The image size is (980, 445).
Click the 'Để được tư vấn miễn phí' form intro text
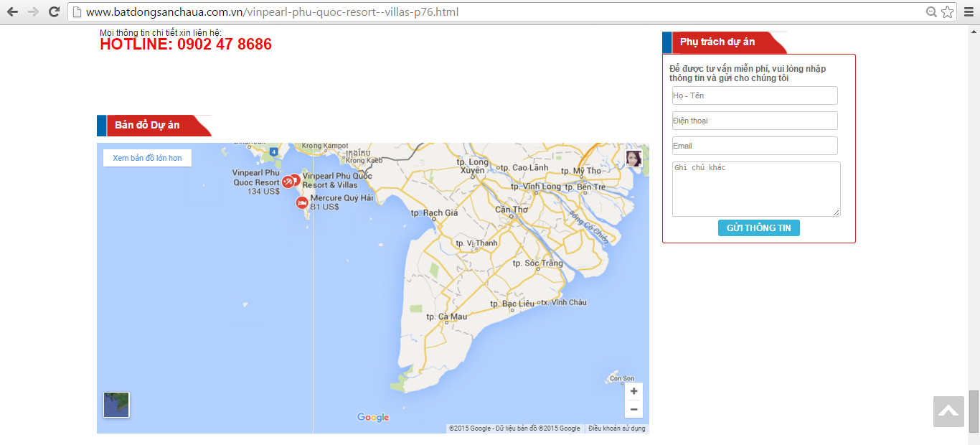[748, 73]
